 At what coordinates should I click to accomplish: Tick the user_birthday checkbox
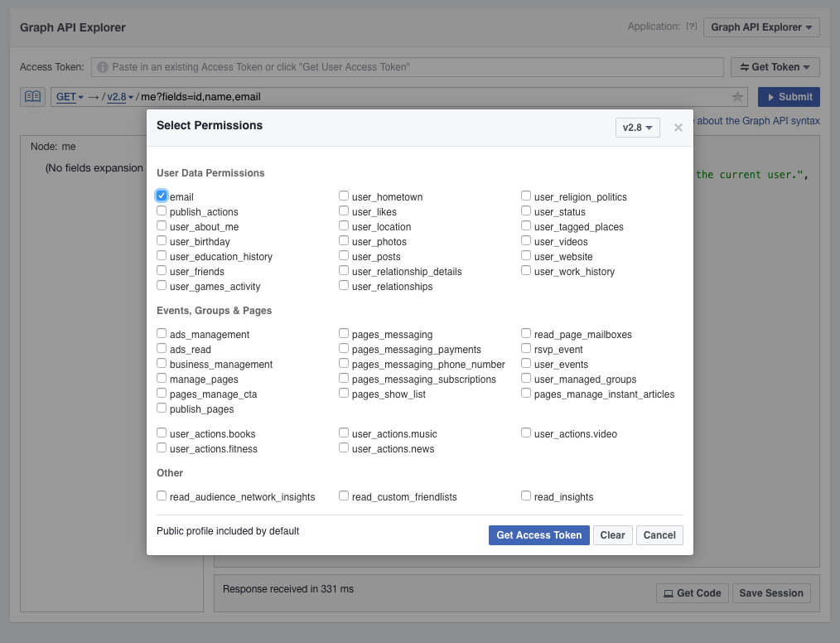(x=162, y=240)
